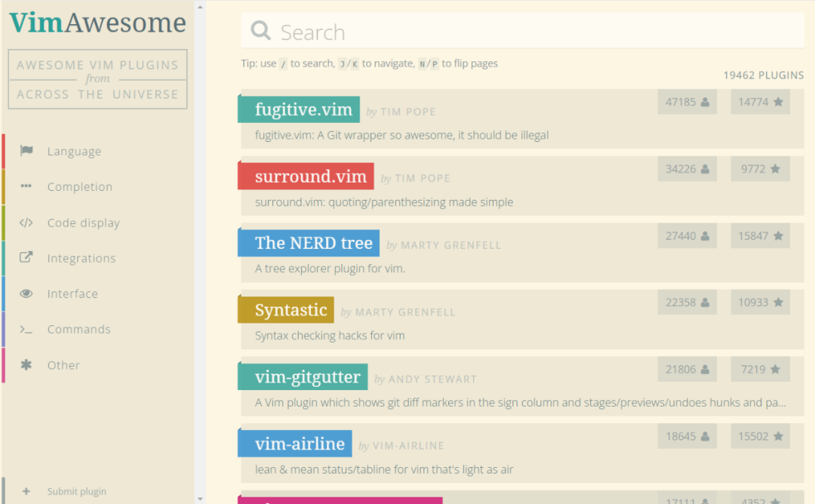Viewport: 815px width, 504px height.
Task: Click the flag icon beside Language
Action: 26,151
